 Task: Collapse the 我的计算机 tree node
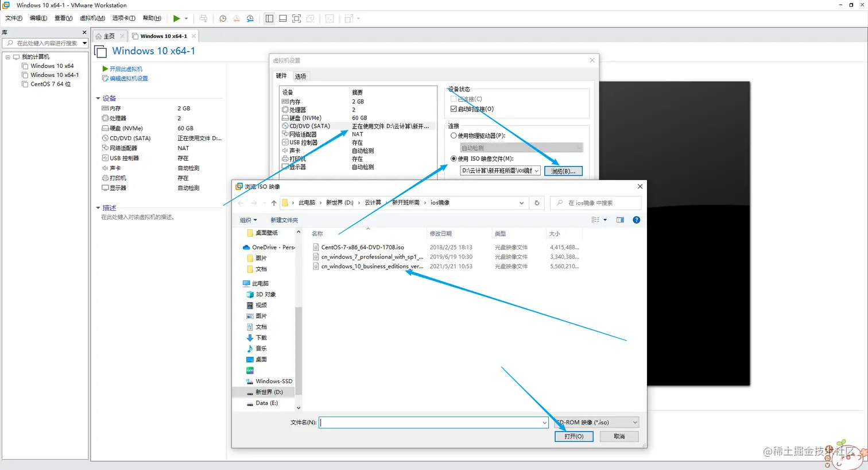(8, 57)
